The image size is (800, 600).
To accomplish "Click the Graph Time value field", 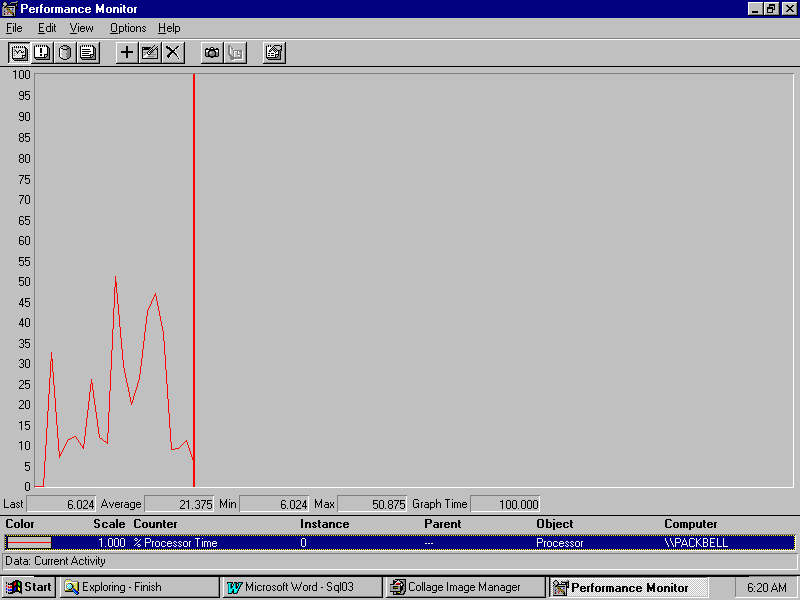I will point(505,505).
